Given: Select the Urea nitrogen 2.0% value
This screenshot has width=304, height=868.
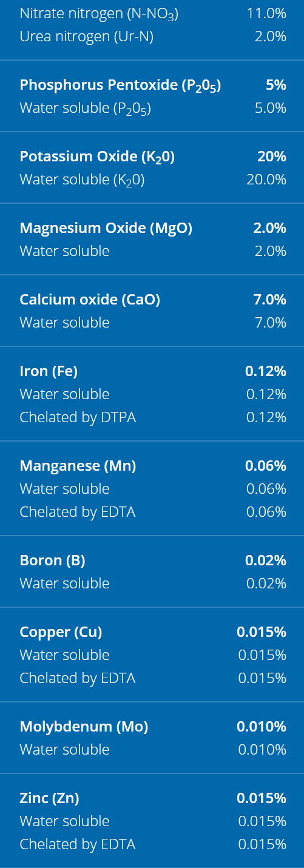Looking at the screenshot, I should 271,36.
